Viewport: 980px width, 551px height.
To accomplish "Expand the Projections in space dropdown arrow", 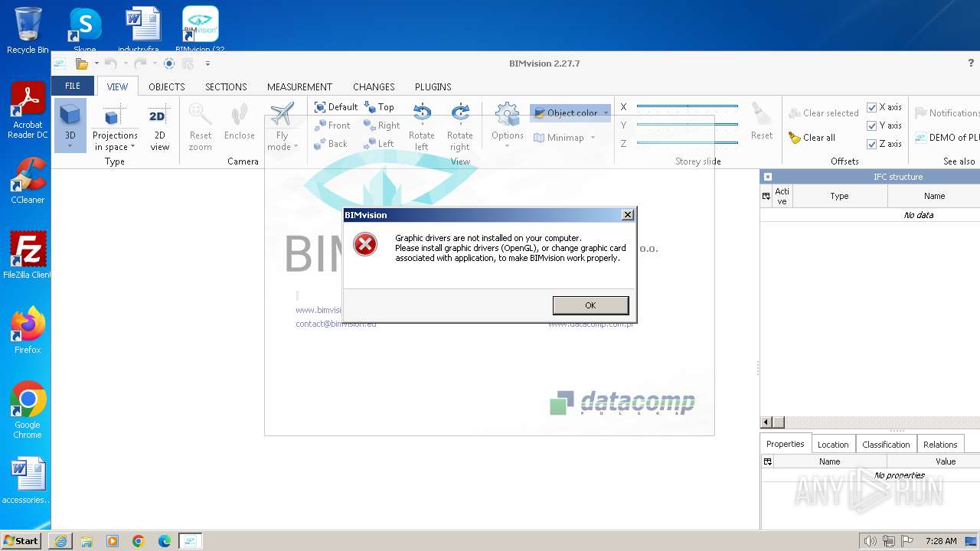I will [x=132, y=147].
